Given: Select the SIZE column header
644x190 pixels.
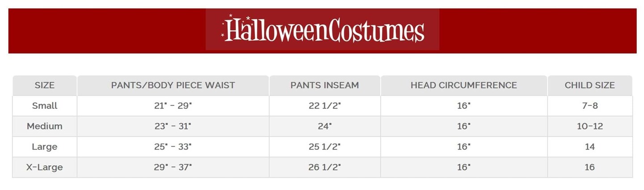Looking at the screenshot, I should 45,85.
